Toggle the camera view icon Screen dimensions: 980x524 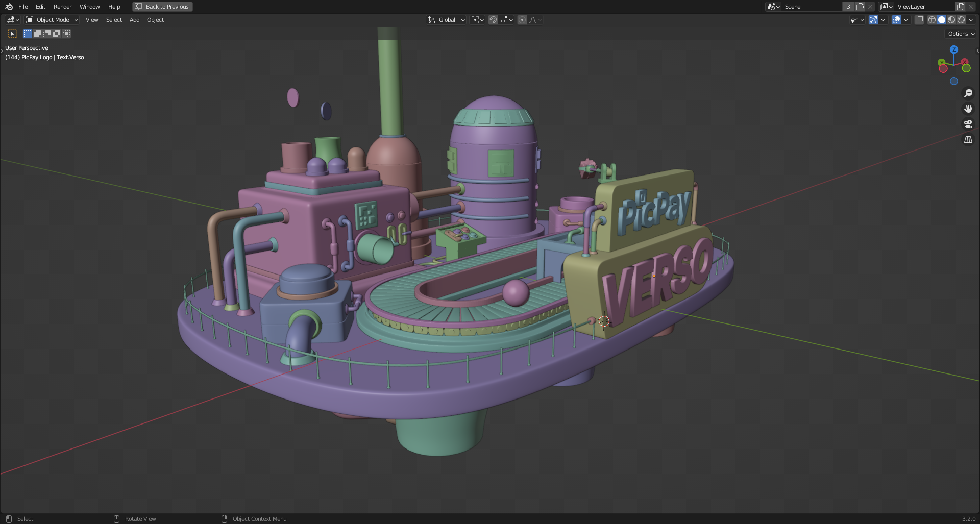[x=968, y=124]
